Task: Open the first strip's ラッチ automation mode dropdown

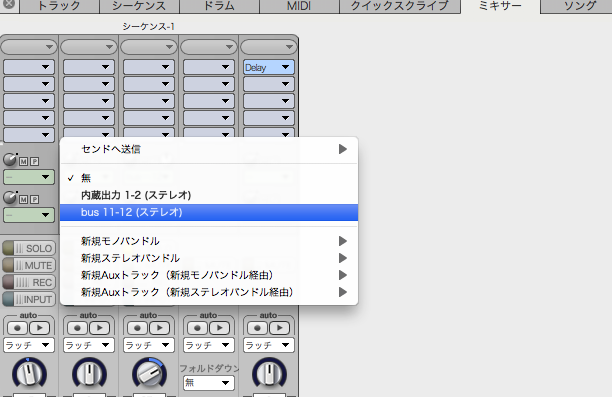Action: coord(28,345)
